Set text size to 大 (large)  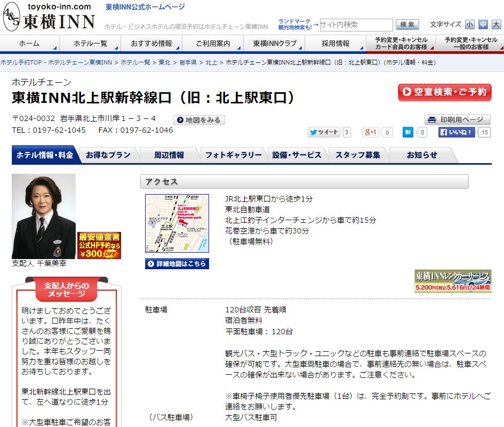[x=497, y=25]
